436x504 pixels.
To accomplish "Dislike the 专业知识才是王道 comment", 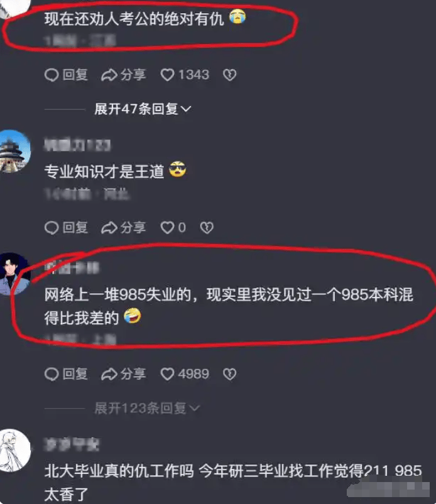I will pyautogui.click(x=207, y=228).
